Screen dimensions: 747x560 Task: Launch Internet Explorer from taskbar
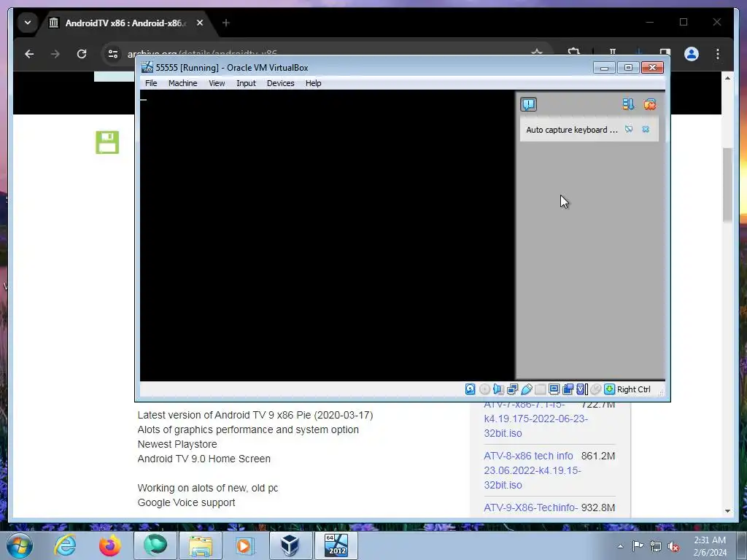(65, 545)
